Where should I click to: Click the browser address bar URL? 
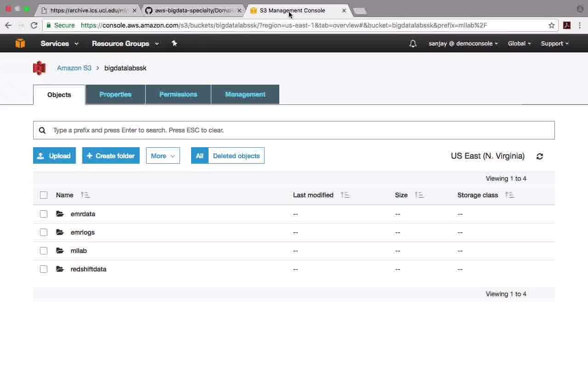[284, 25]
